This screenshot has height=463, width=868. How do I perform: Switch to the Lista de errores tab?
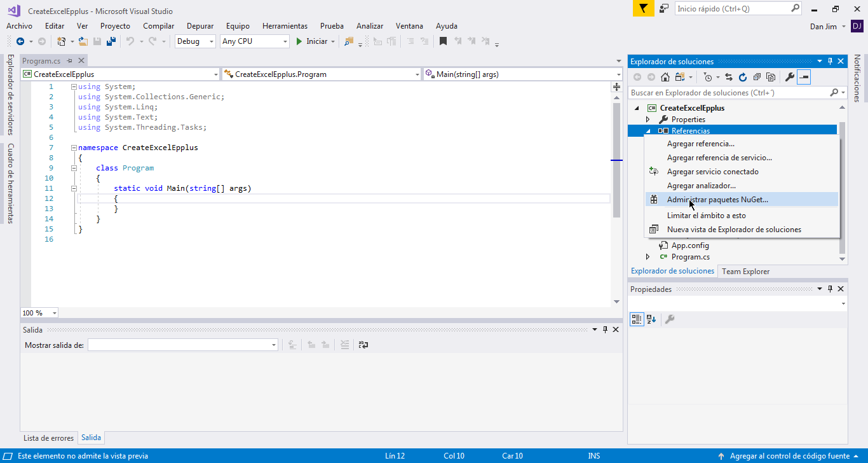(x=48, y=438)
